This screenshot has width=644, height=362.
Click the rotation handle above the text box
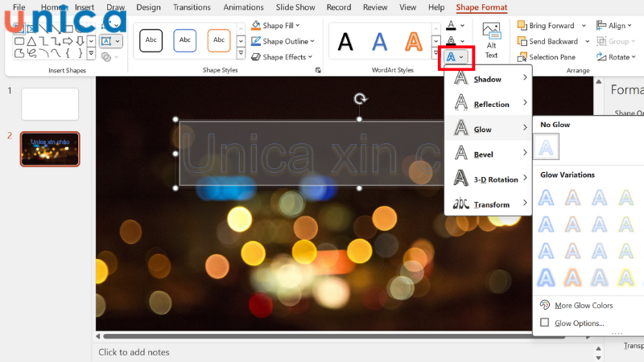pos(360,99)
